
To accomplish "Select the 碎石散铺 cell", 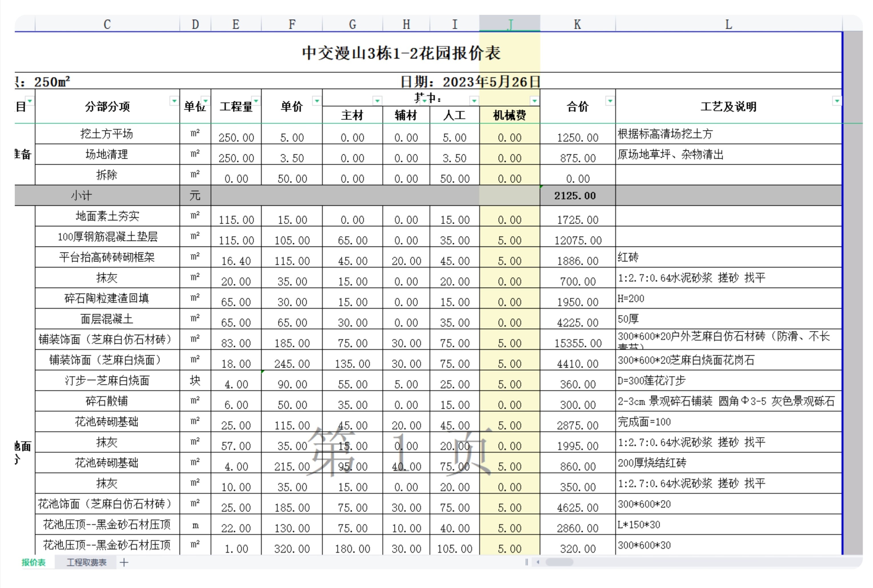I will coord(107,401).
